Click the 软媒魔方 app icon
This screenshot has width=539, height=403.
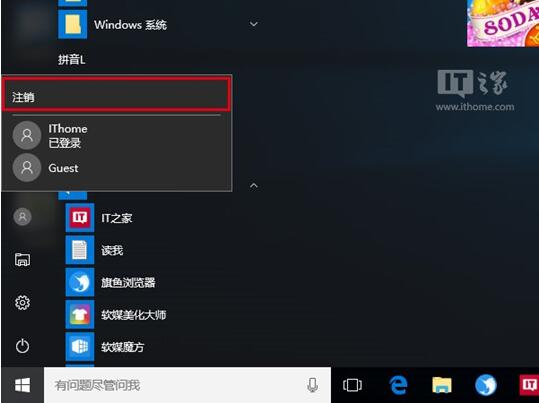coord(80,347)
